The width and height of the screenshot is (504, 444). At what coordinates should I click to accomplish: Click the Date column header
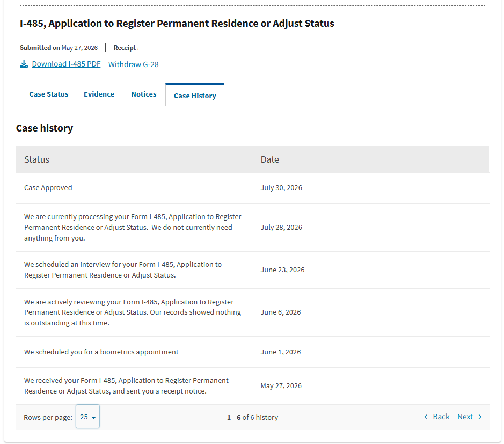pos(269,159)
